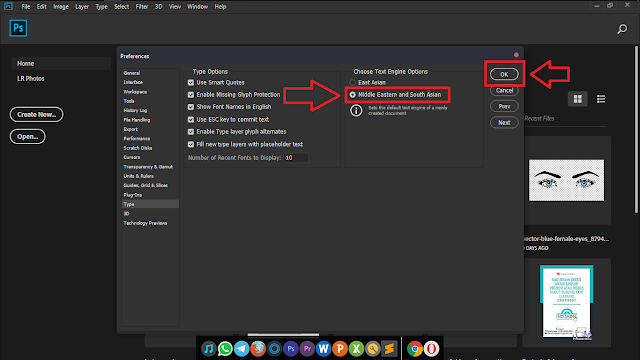Open the Select menu

121,7
